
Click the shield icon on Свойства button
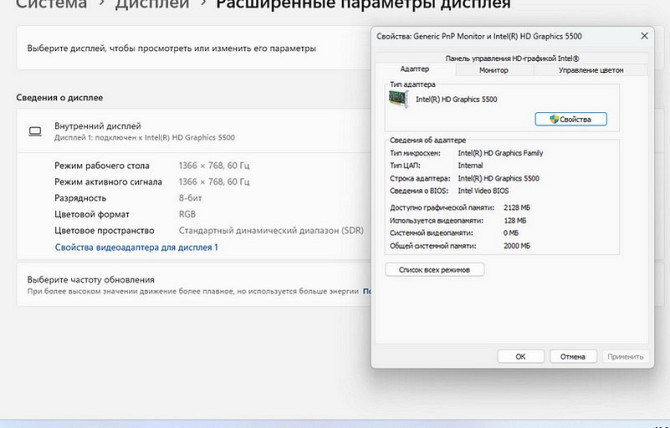tap(551, 119)
